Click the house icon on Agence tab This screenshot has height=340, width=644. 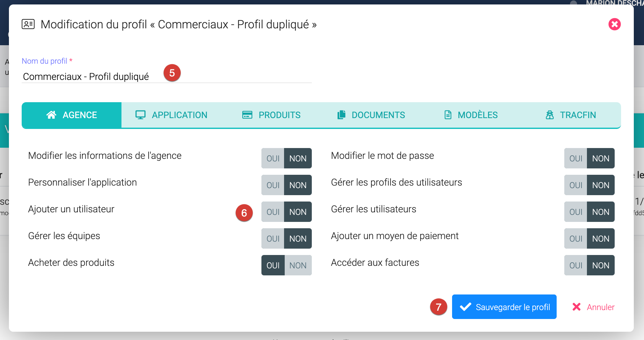tap(51, 115)
